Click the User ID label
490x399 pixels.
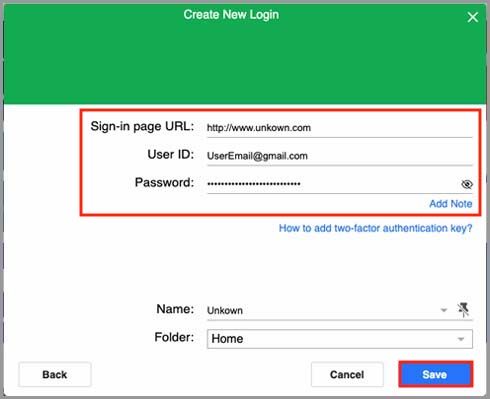tap(171, 155)
